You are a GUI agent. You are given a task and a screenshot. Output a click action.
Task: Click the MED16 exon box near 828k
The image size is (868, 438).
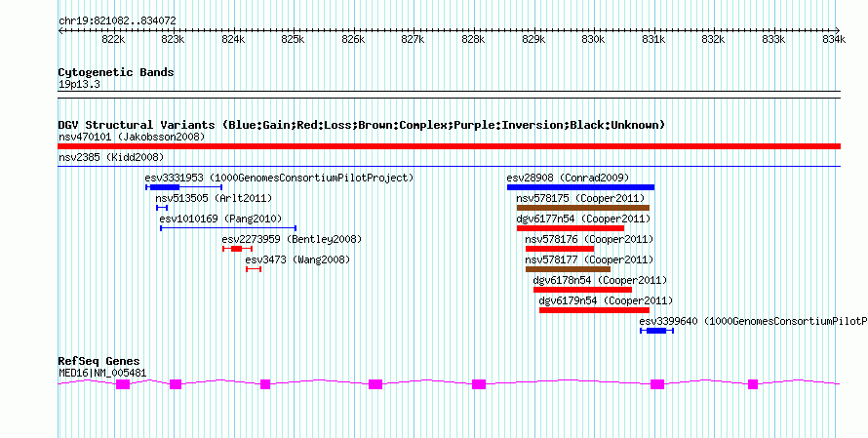[479, 384]
